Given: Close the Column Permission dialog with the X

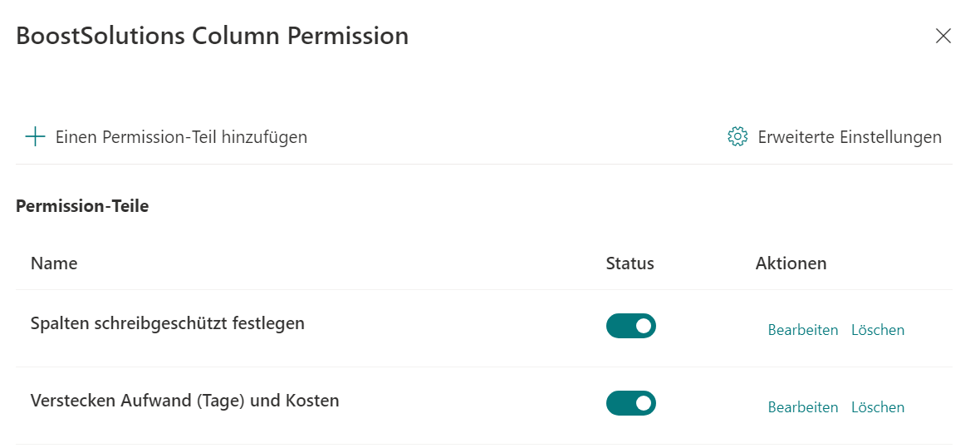Looking at the screenshot, I should click(943, 36).
